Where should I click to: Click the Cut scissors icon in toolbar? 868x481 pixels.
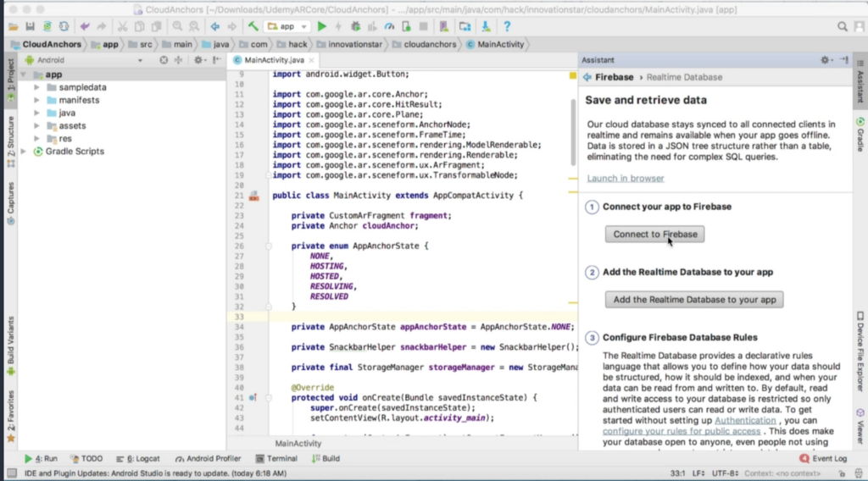coord(122,27)
